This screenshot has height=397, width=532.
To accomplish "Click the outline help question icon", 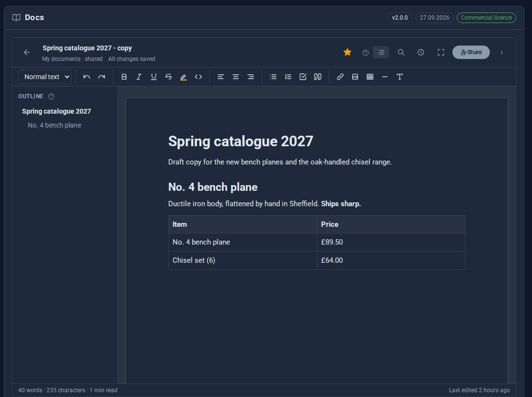I will (x=51, y=96).
